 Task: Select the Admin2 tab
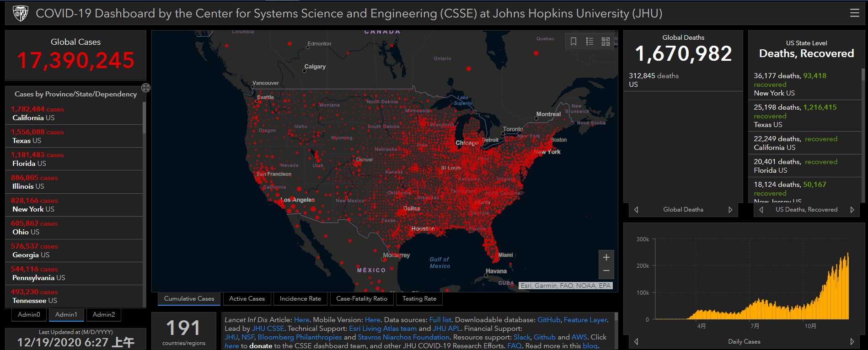104,315
